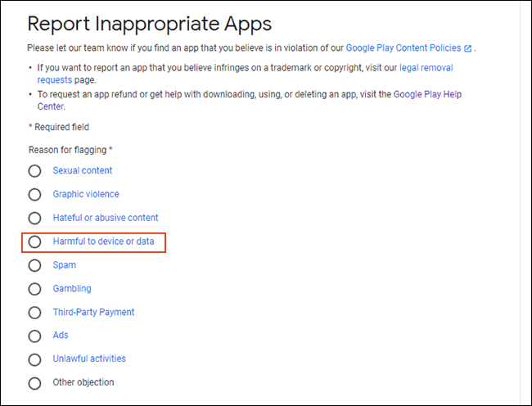Click the Third-Party Payment label text
Viewport: 532px width, 406px height.
[x=93, y=312]
